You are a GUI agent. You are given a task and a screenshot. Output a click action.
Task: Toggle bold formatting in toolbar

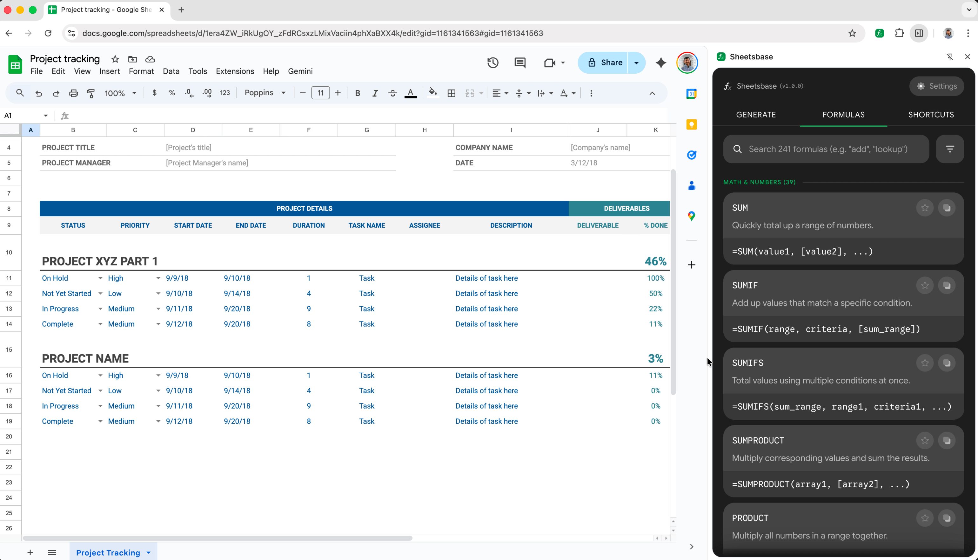click(357, 93)
